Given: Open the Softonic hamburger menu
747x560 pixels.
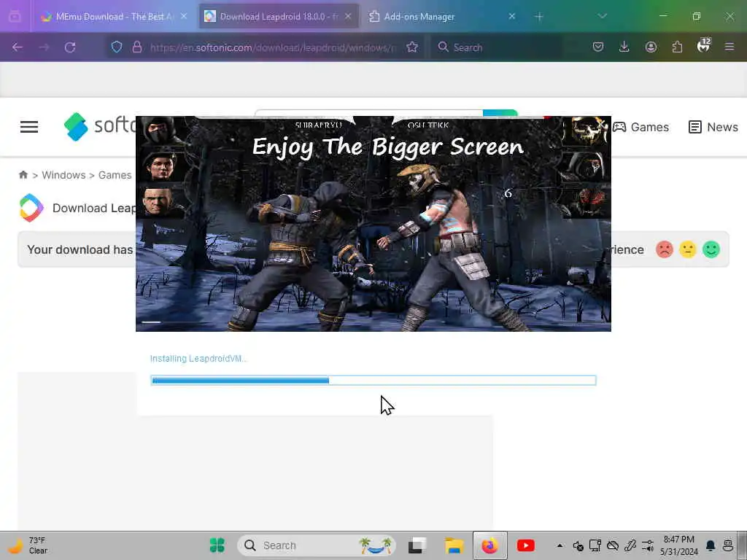Looking at the screenshot, I should 29,127.
